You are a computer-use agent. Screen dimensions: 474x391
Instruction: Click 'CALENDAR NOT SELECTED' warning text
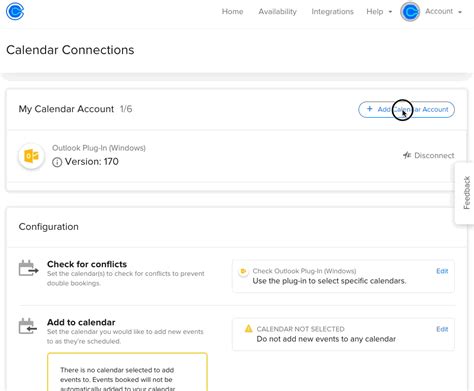[300, 329]
